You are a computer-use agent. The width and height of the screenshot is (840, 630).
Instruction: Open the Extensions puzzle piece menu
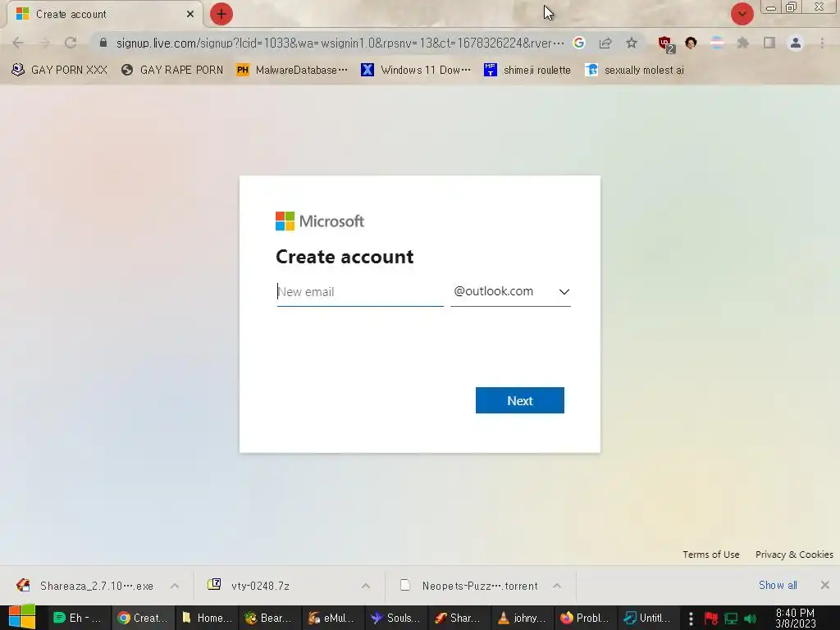click(x=743, y=43)
